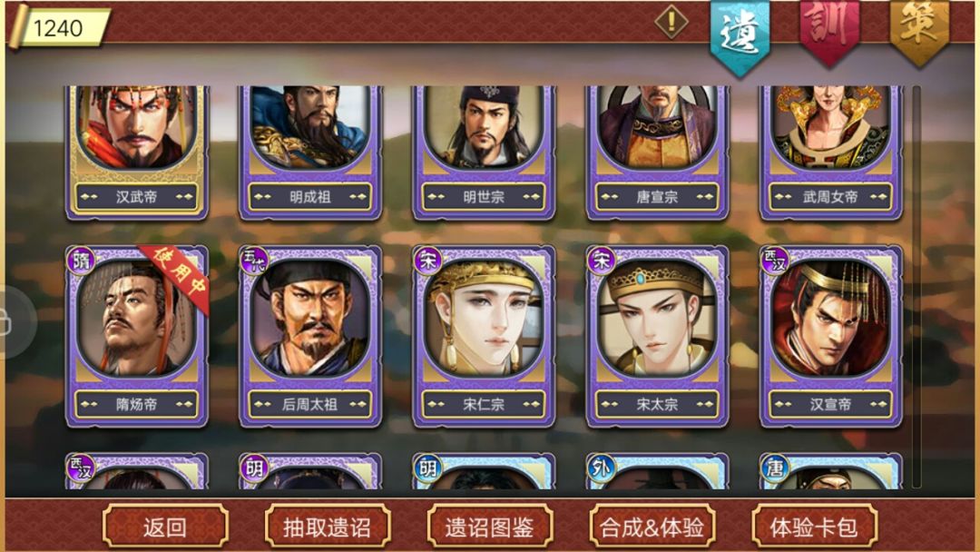Click the 隋 dynasty badge on 隋炀帝 card

(81, 261)
